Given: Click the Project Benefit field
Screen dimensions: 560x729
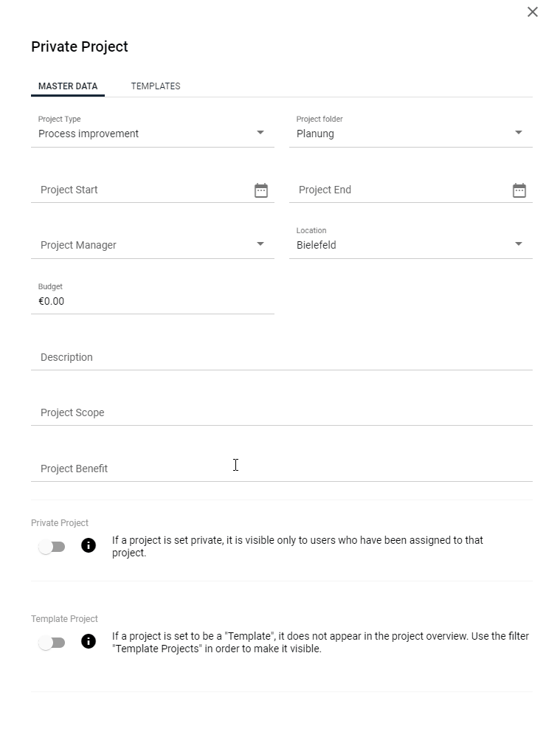Looking at the screenshot, I should [282, 469].
